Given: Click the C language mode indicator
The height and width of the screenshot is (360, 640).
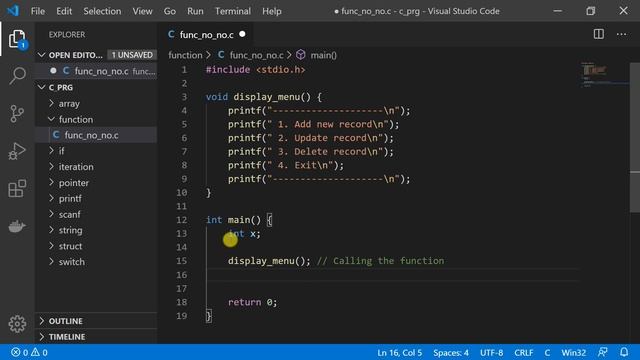Looking at the screenshot, I should 547,352.
